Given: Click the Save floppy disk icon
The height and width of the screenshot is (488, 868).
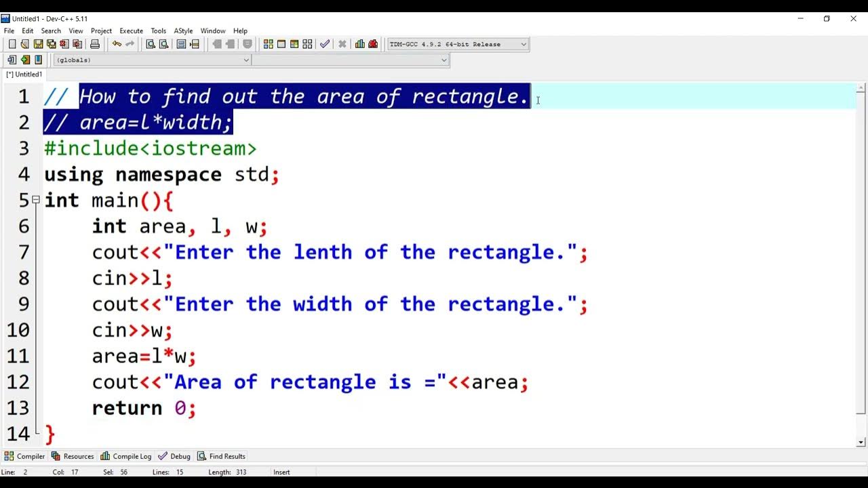Looking at the screenshot, I should [x=39, y=44].
